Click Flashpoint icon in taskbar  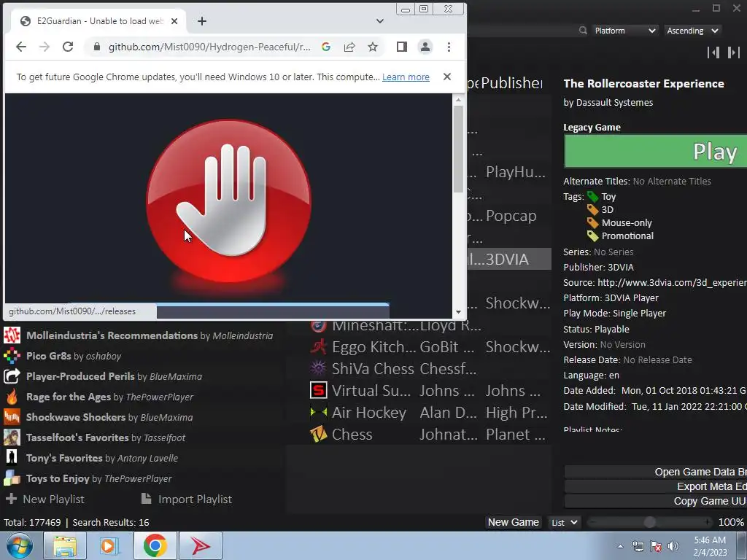201,545
